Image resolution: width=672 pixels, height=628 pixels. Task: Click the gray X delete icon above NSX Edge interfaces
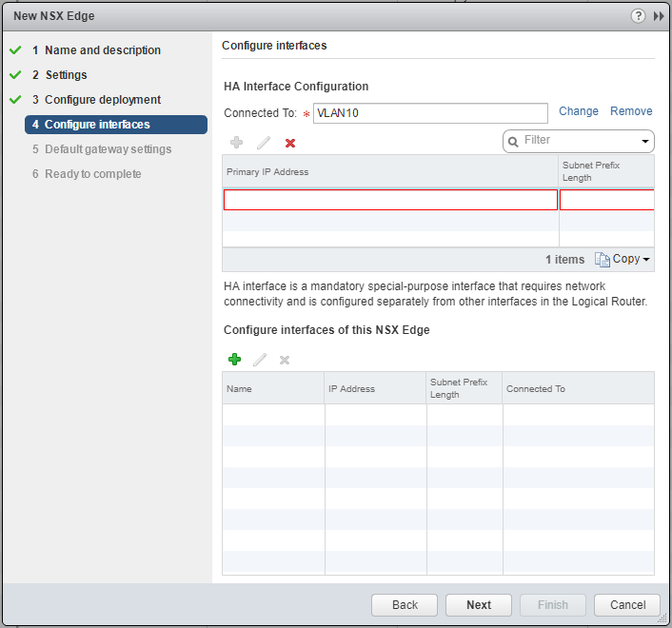pyautogui.click(x=284, y=360)
